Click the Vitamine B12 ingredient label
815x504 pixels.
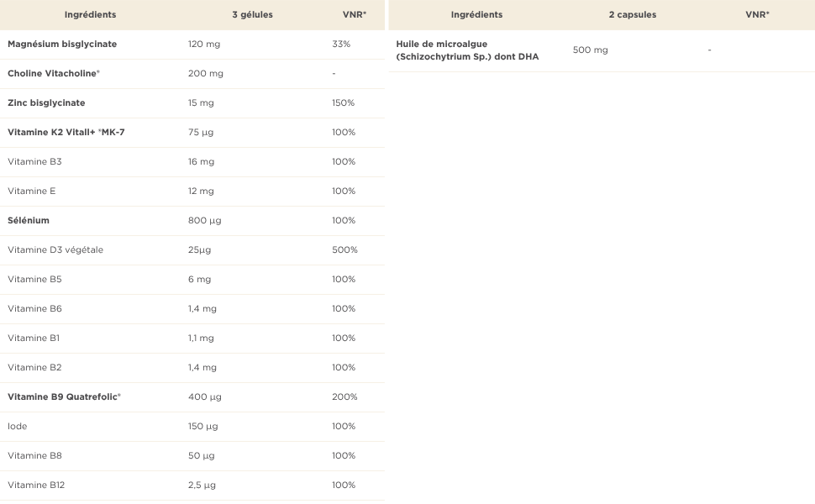pyautogui.click(x=35, y=485)
